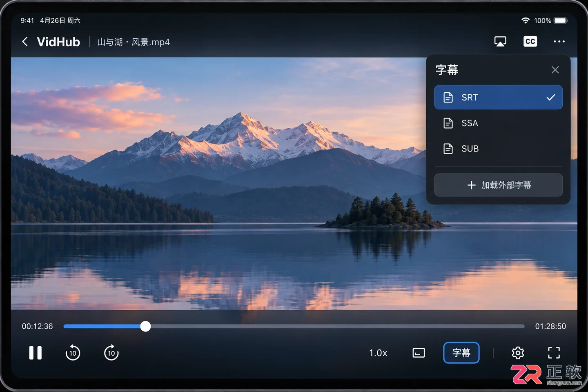Open playback speed 1.0x selector
Screen dimensions: 588x392
click(x=378, y=353)
